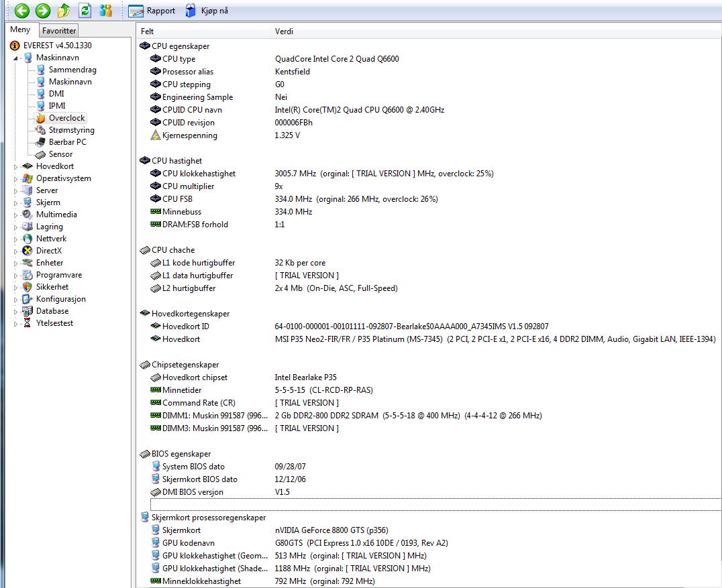
Task: Select the DMI tree item
Action: point(56,93)
